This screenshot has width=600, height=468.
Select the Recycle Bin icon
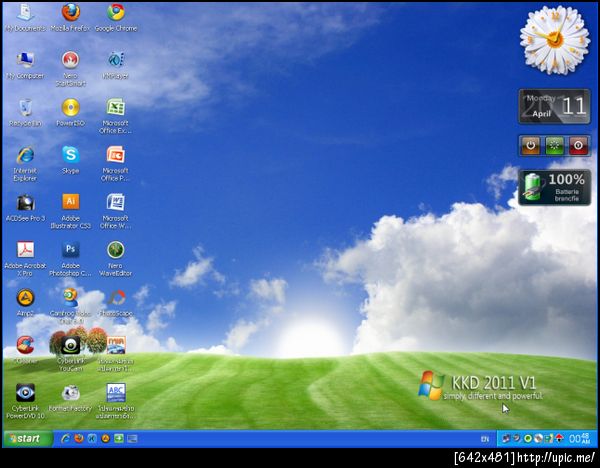pos(25,113)
